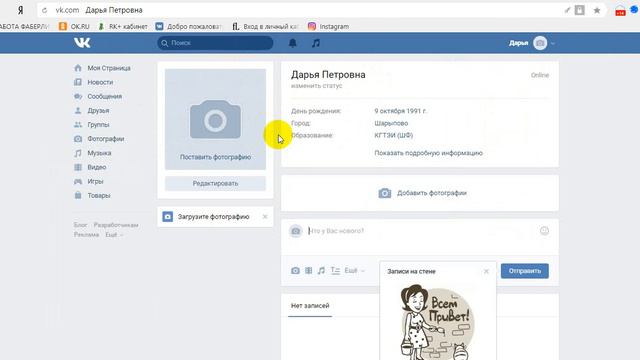This screenshot has height=360, width=640.
Task: Open Группы in sidebar
Action: [98, 124]
